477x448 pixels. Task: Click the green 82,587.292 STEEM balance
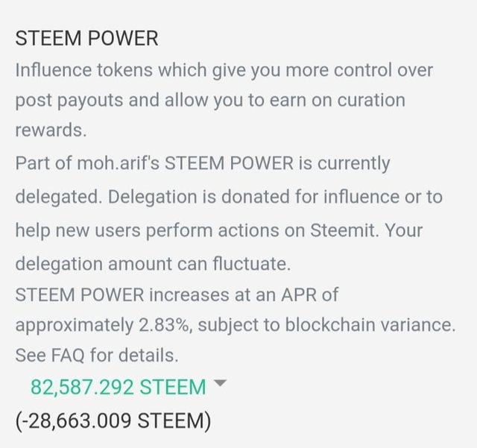tap(118, 387)
